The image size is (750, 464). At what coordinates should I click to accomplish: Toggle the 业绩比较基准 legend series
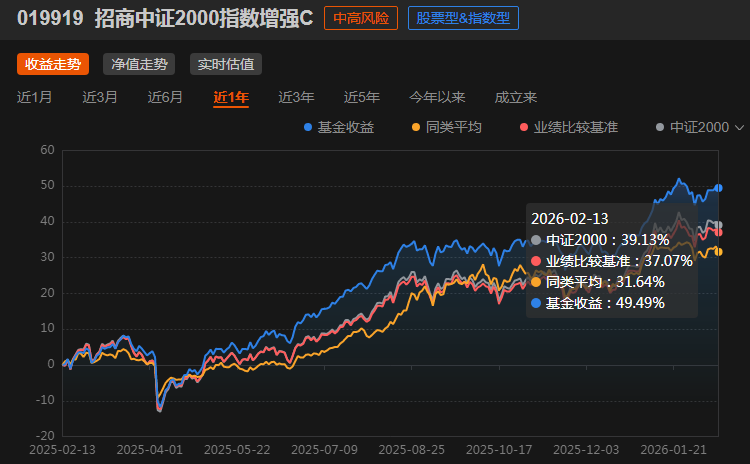point(569,127)
